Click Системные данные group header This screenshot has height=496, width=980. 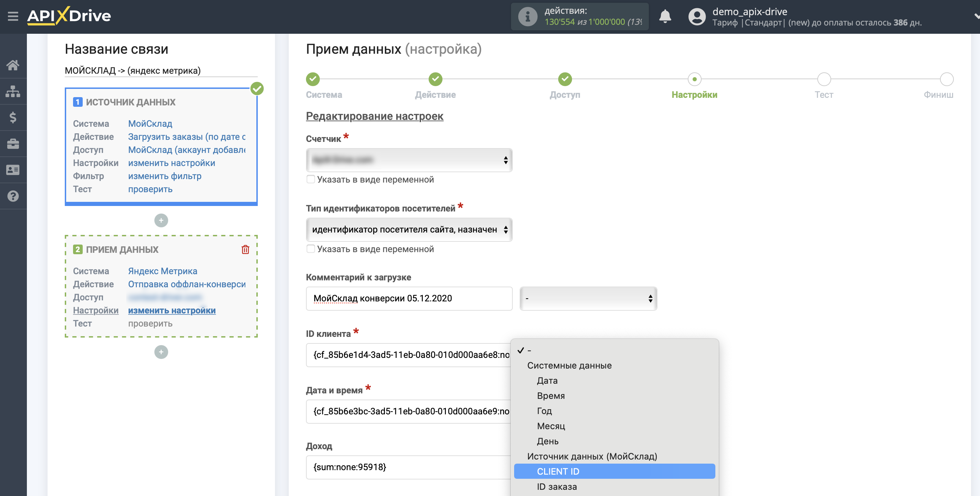click(570, 365)
